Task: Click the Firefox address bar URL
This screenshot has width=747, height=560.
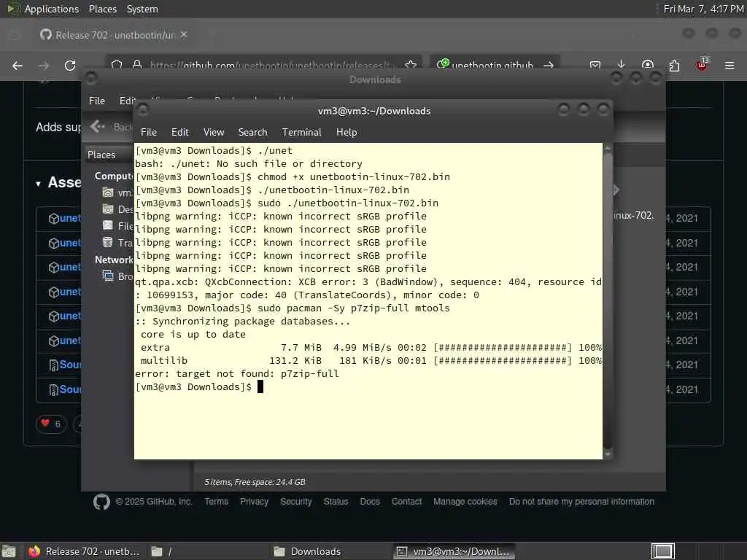Action: (271, 65)
